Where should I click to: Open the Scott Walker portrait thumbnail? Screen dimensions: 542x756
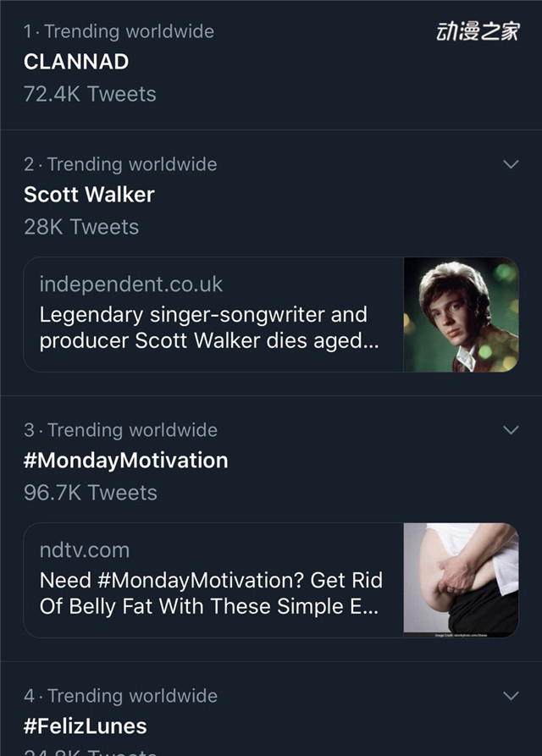tap(461, 314)
